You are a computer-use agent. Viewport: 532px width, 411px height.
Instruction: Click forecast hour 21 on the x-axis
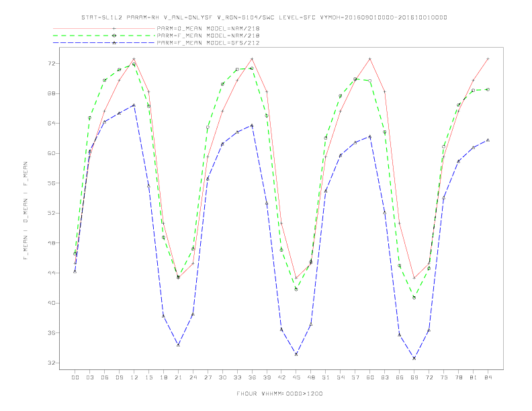point(179,377)
